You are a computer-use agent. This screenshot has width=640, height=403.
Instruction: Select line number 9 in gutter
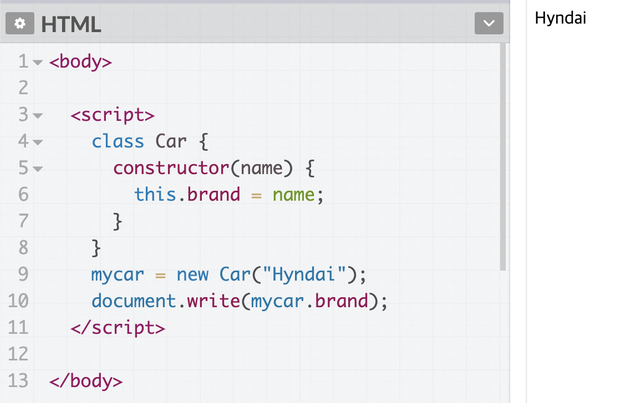tap(23, 274)
